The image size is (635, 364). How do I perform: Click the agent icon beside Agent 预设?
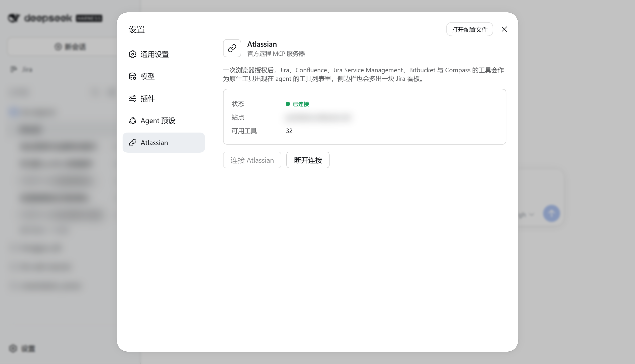click(133, 120)
